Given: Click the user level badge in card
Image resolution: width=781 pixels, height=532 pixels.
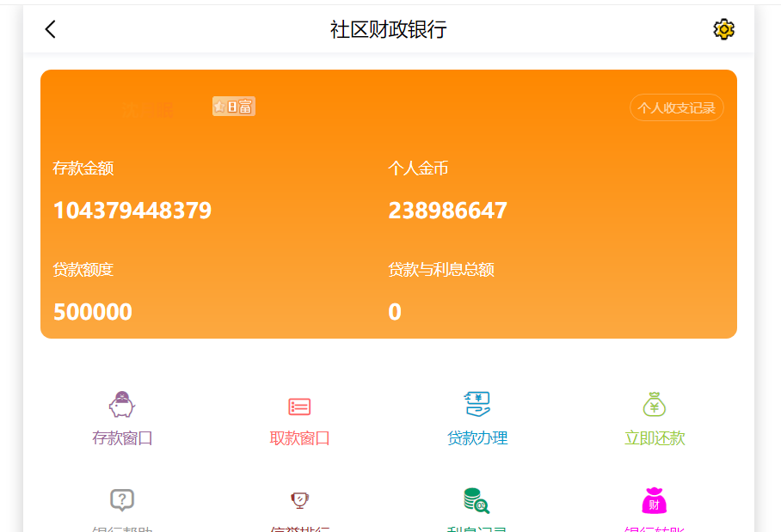Looking at the screenshot, I should pyautogui.click(x=234, y=107).
